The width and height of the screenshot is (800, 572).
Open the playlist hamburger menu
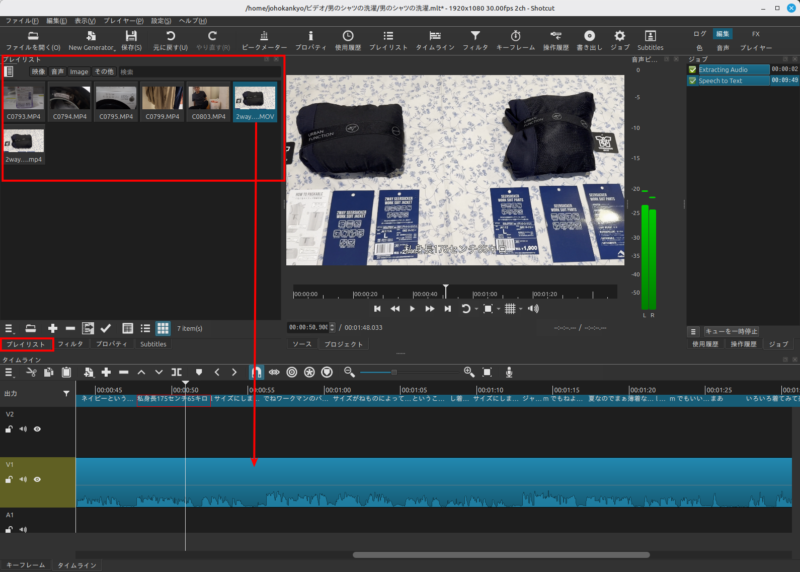tap(9, 328)
